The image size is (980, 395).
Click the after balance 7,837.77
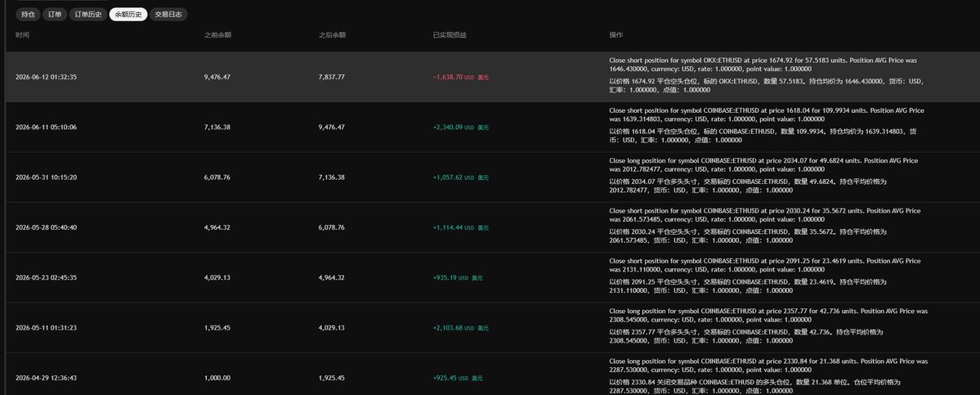[331, 77]
